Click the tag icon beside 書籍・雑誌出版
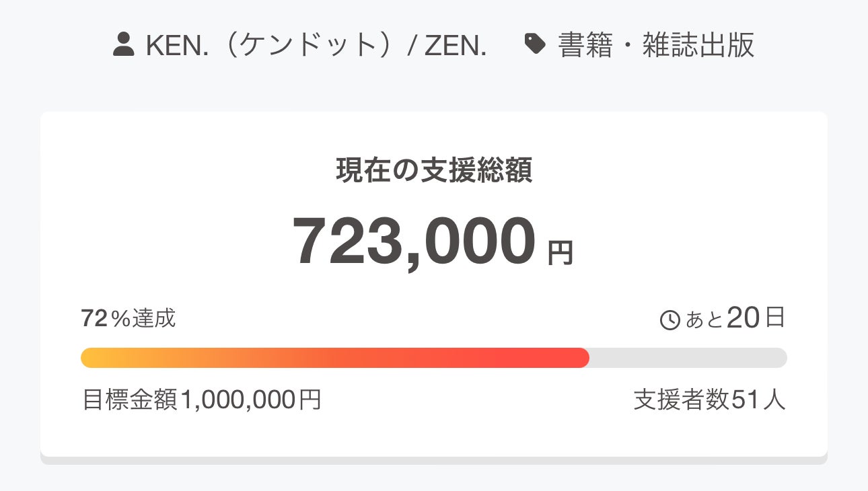The width and height of the screenshot is (868, 491). pos(535,45)
